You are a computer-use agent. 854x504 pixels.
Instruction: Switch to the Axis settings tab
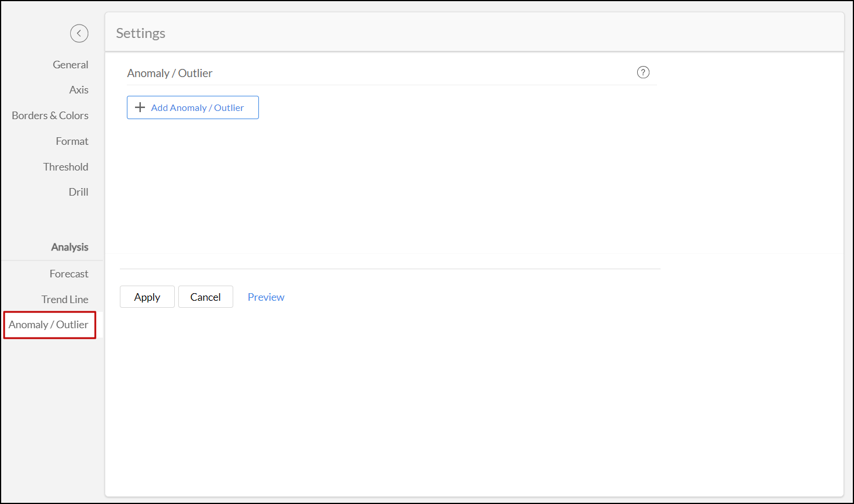click(78, 90)
